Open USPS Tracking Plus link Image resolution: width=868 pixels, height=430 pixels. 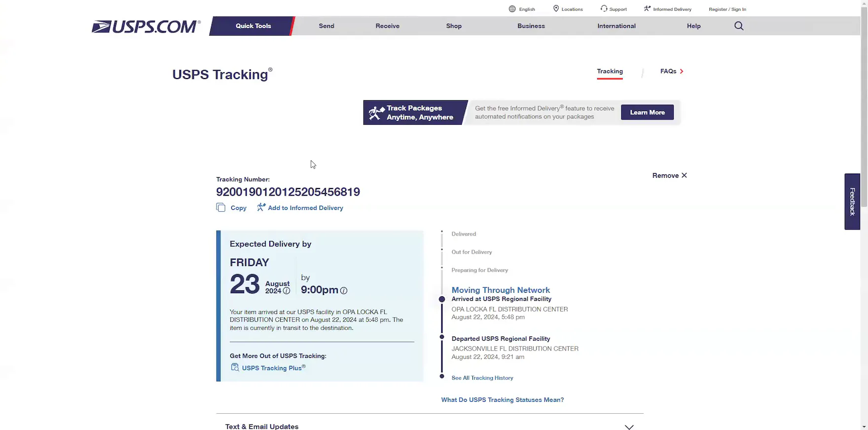[x=274, y=368]
